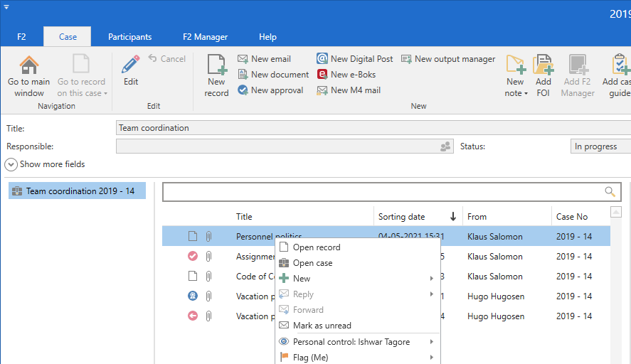Click the New approval icon
Image resolution: width=631 pixels, height=364 pixels.
pyautogui.click(x=243, y=90)
